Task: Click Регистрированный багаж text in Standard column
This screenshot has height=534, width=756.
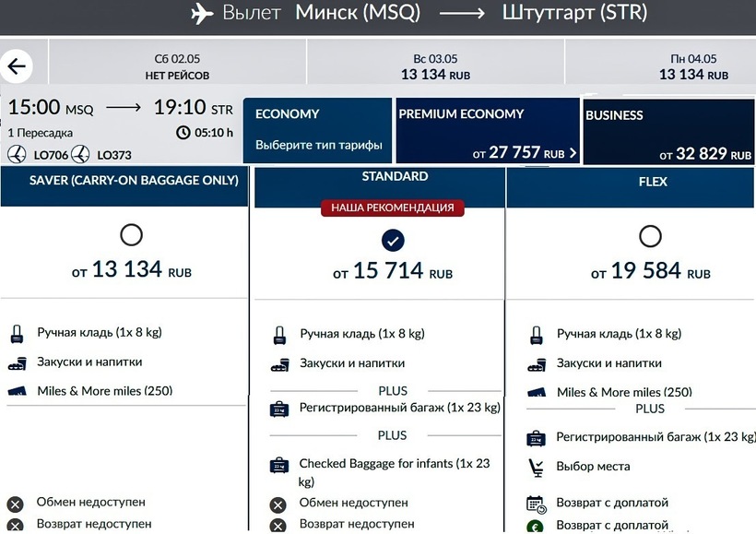Action: coord(400,408)
